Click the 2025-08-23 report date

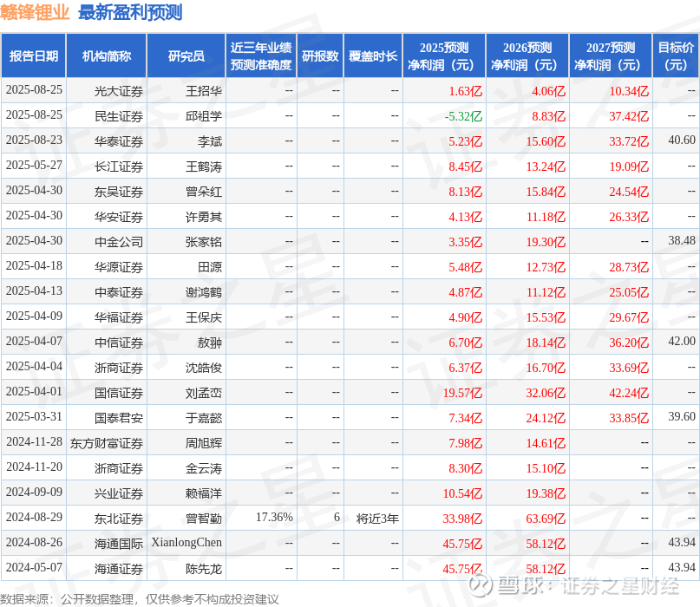click(34, 140)
